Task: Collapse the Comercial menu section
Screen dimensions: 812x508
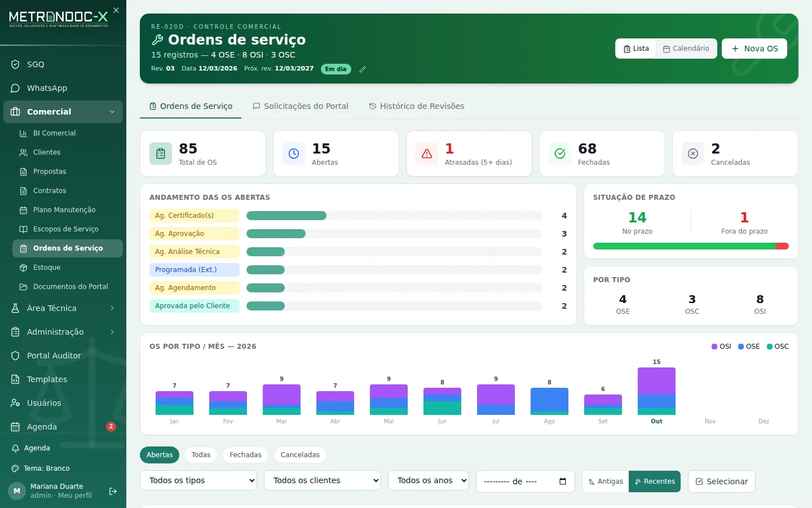Action: pos(63,112)
